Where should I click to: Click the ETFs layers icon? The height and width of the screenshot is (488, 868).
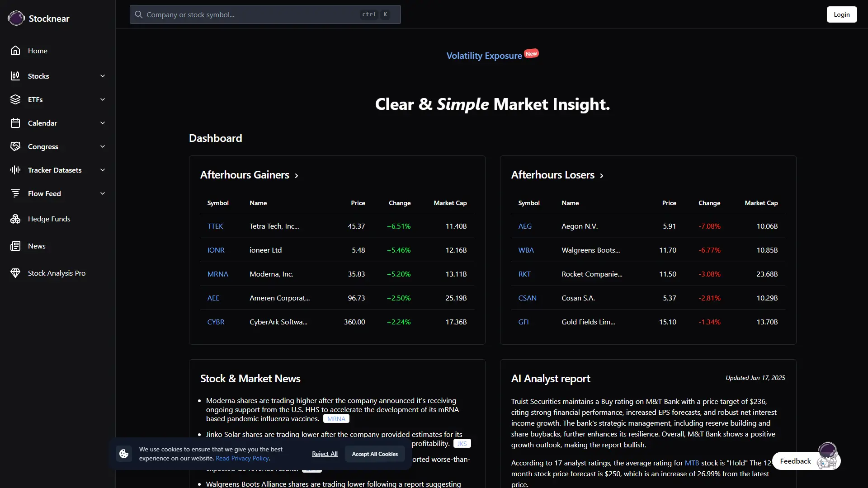coord(15,99)
